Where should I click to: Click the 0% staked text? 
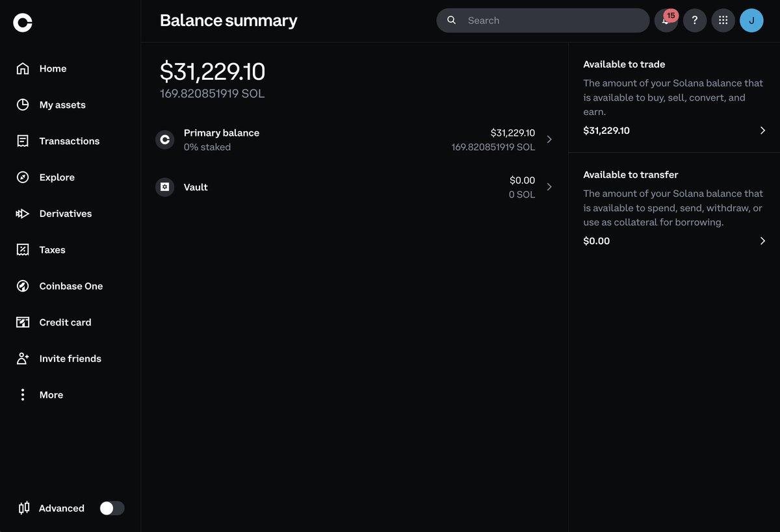point(207,147)
